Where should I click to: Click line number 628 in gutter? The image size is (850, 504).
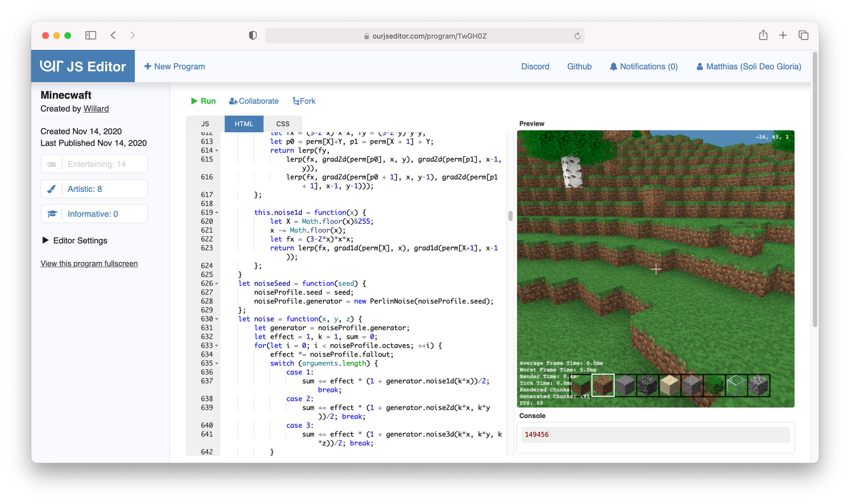pos(207,301)
